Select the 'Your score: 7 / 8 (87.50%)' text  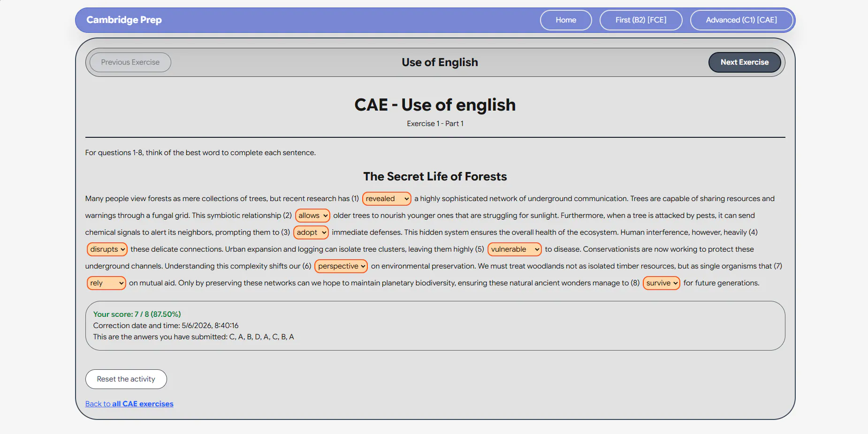tap(137, 314)
